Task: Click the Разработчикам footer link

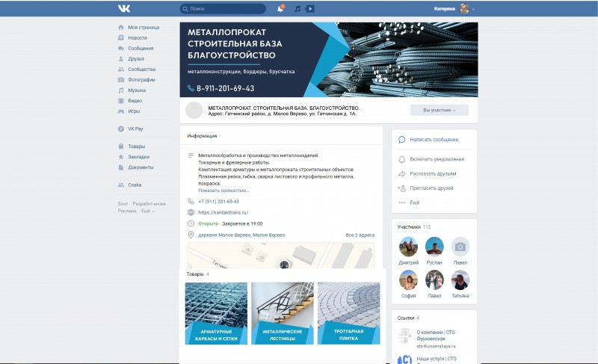Action: [x=149, y=204]
